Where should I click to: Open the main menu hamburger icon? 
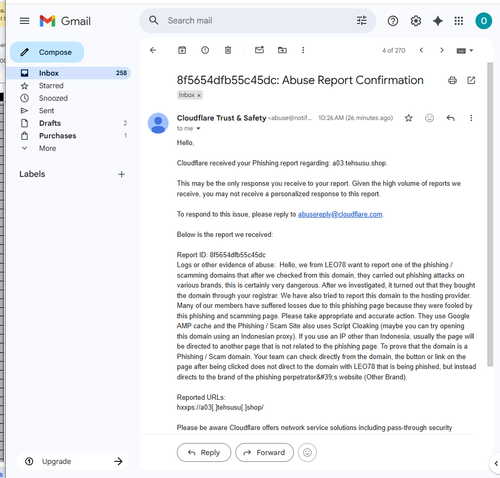[24, 21]
